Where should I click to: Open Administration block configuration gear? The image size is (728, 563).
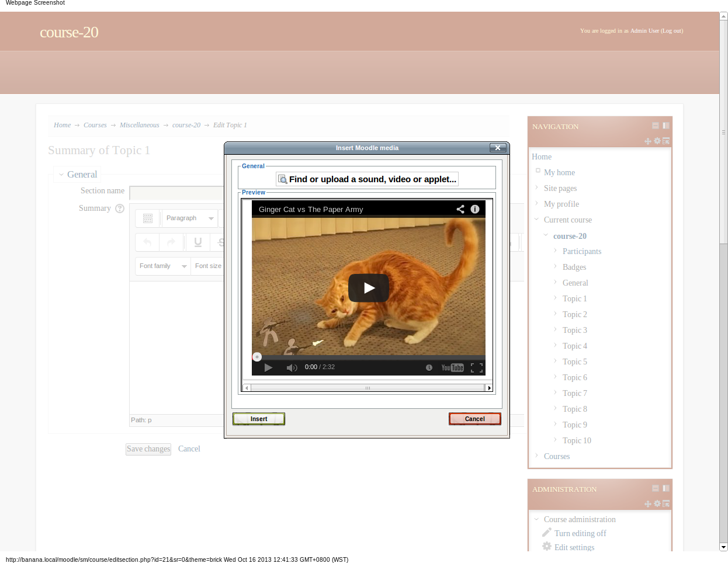point(657,503)
